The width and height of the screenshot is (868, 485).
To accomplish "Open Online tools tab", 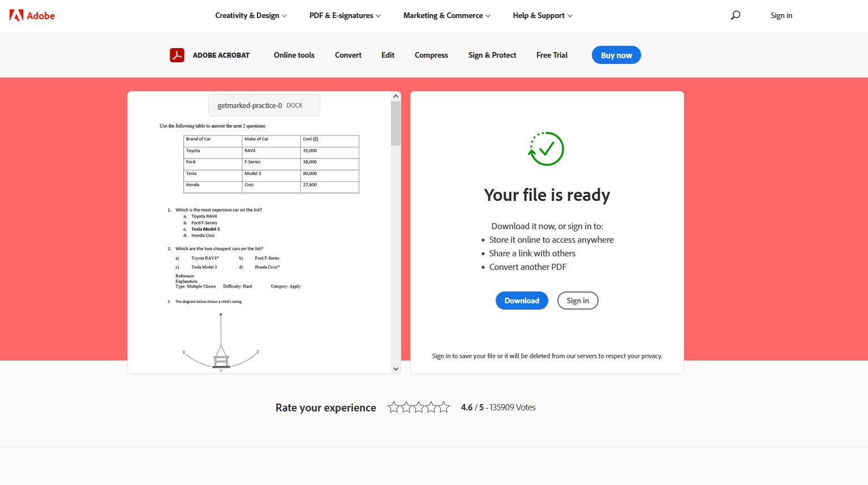I will point(294,55).
